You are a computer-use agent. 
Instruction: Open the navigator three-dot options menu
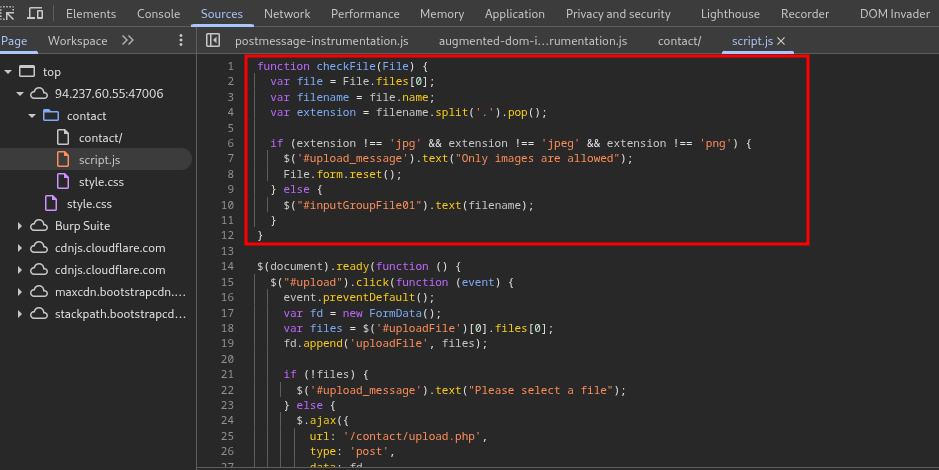[181, 41]
